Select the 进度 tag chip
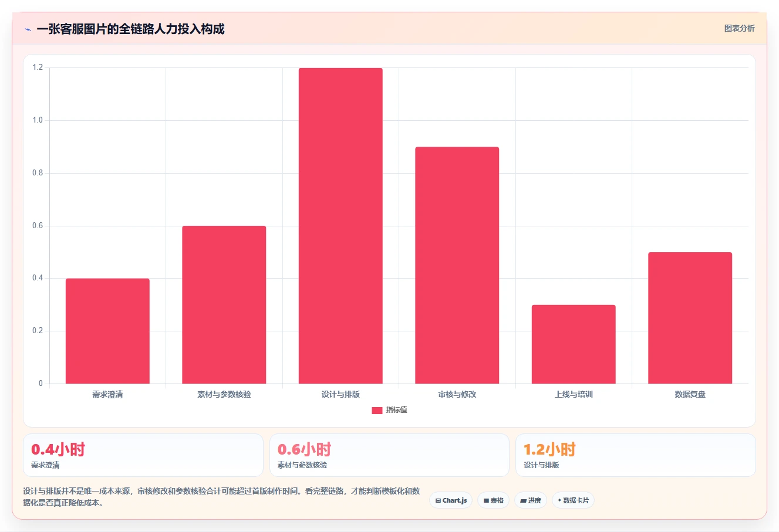779x532 pixels. pyautogui.click(x=531, y=500)
